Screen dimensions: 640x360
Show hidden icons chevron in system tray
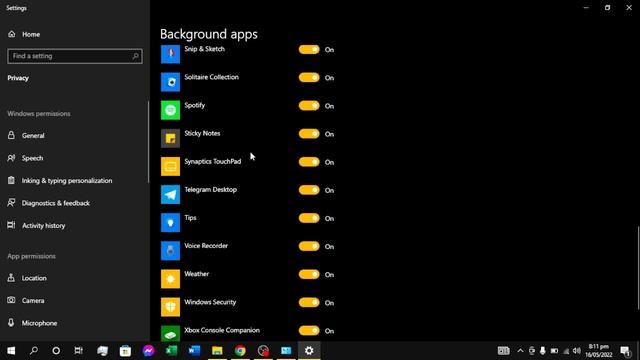(520, 351)
